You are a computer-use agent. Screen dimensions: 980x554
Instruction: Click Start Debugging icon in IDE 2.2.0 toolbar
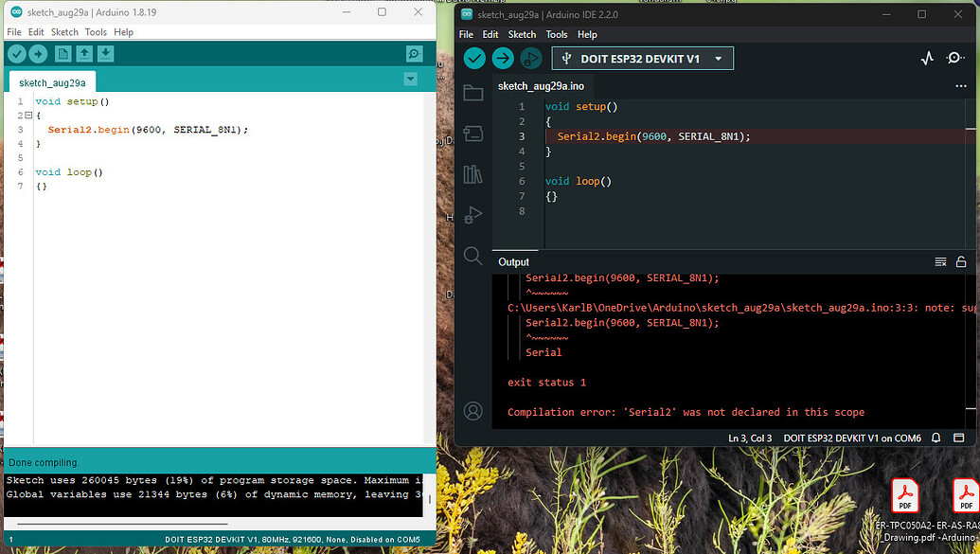(530, 59)
